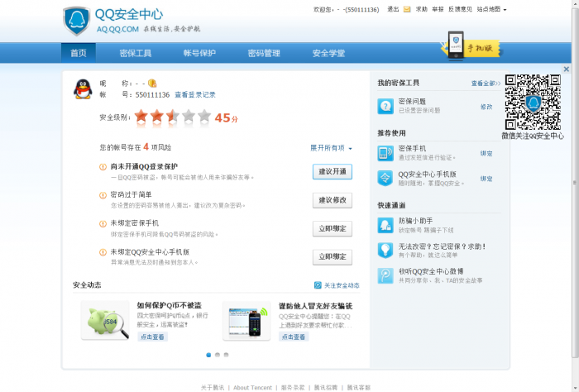Click 腾讯招聘 footer link
579x392 pixels.
[x=326, y=388]
